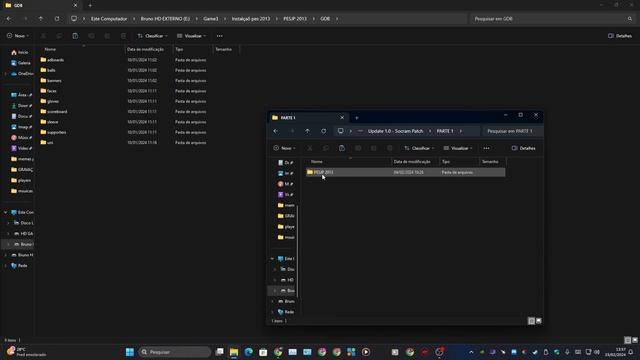Image resolution: width=640 pixels, height=360 pixels.
Task: Select the PESJP 2013 folder in PARTE 1 window
Action: click(405, 172)
